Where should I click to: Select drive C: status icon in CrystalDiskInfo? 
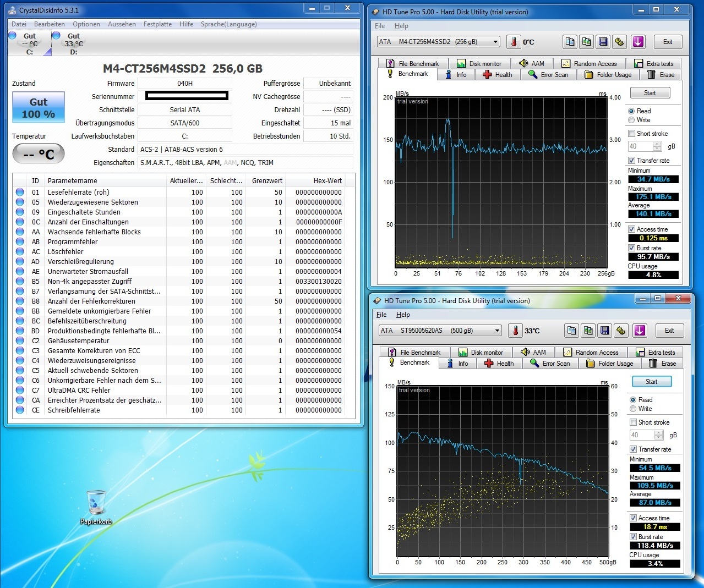pyautogui.click(x=13, y=35)
